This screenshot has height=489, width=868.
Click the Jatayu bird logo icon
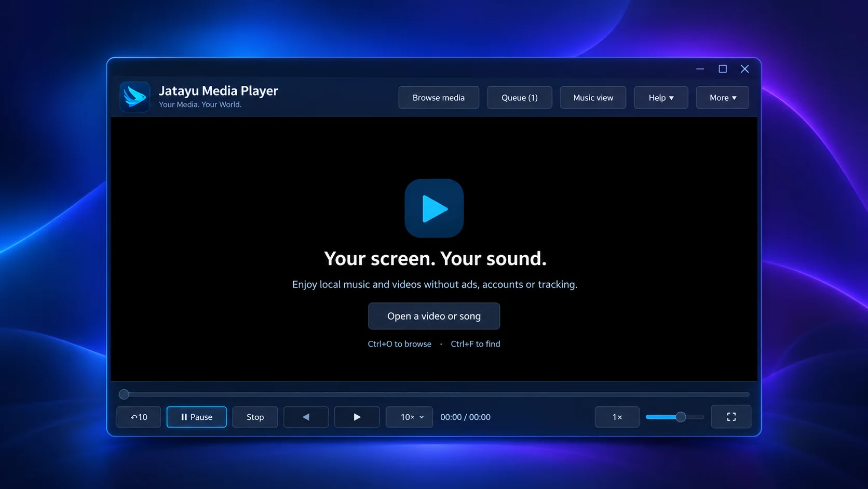[135, 97]
